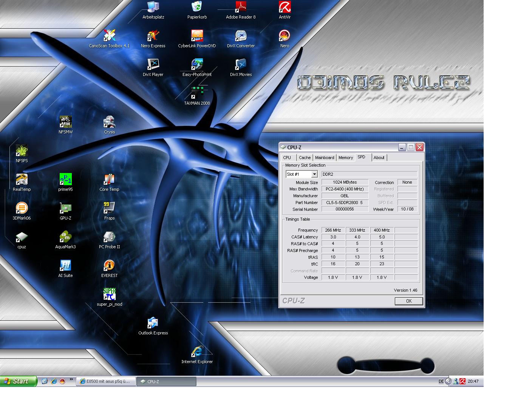The width and height of the screenshot is (532, 399).
Task: Open the GPU-Z shortcut icon
Action: [x=65, y=211]
